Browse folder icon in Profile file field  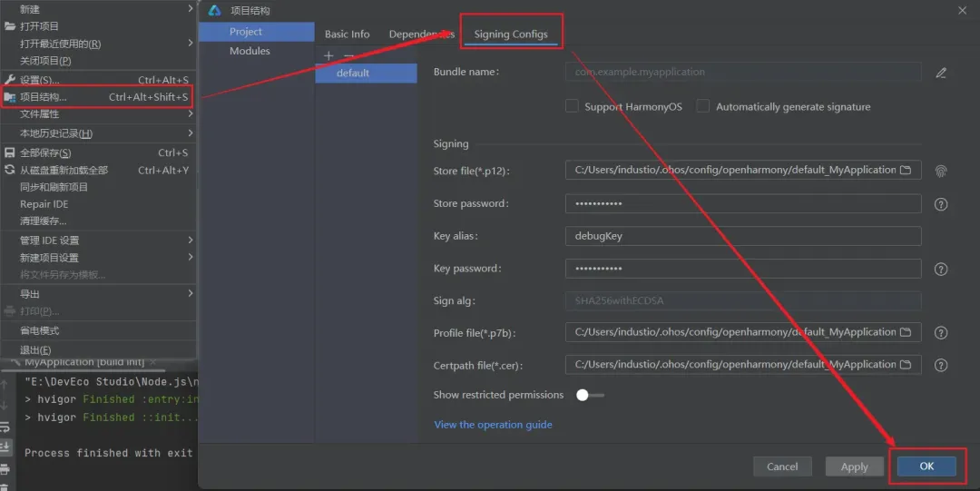(906, 332)
